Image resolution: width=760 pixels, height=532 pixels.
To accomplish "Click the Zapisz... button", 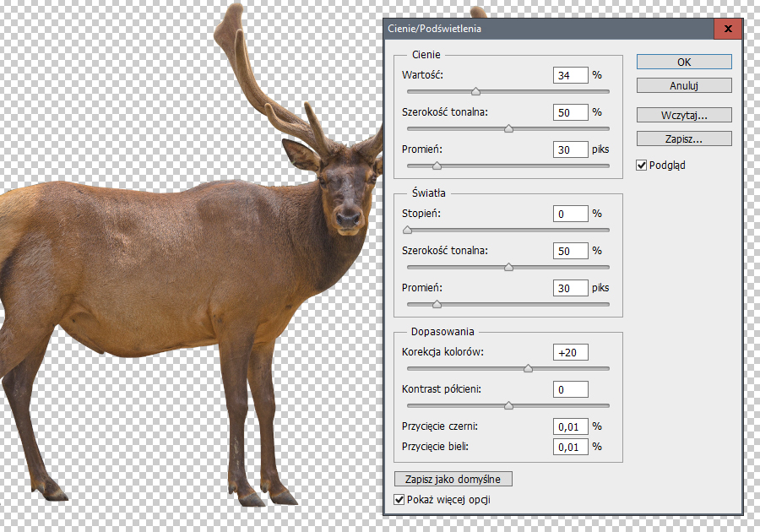I will 684,139.
